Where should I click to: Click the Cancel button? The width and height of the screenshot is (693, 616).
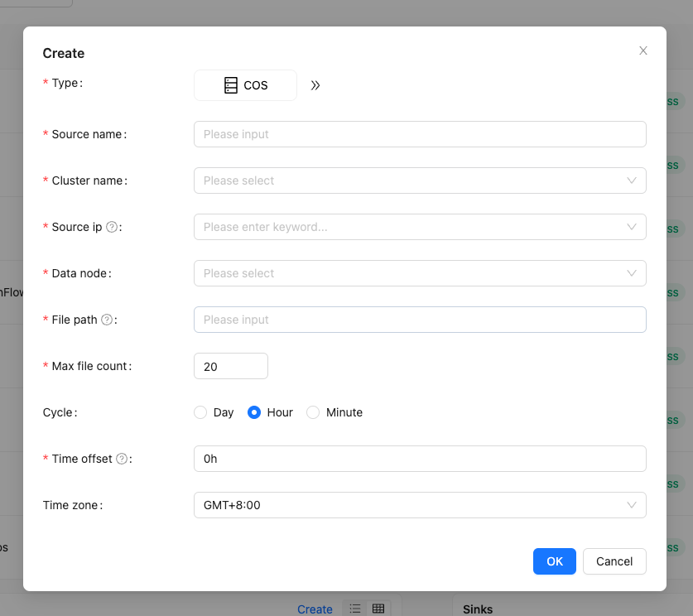[x=614, y=561]
